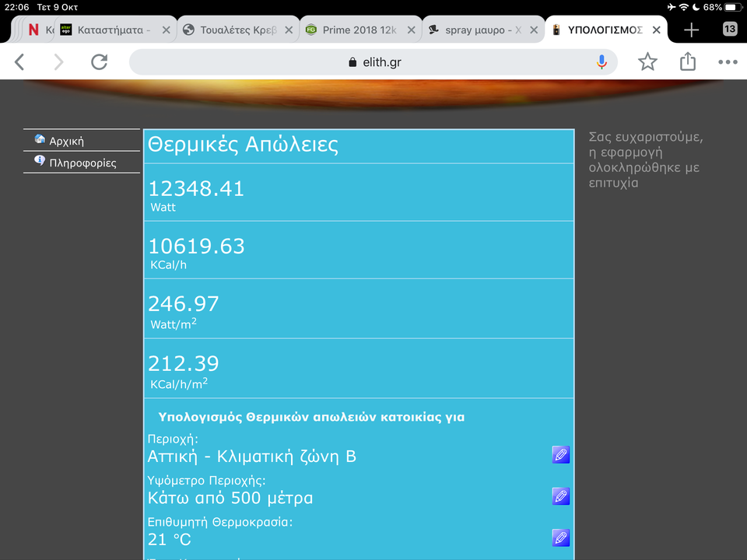Click the Υπολογισμός Θερμικών απωλειών κατοικίας heading
Viewport: 747px width, 560px height.
(x=311, y=417)
